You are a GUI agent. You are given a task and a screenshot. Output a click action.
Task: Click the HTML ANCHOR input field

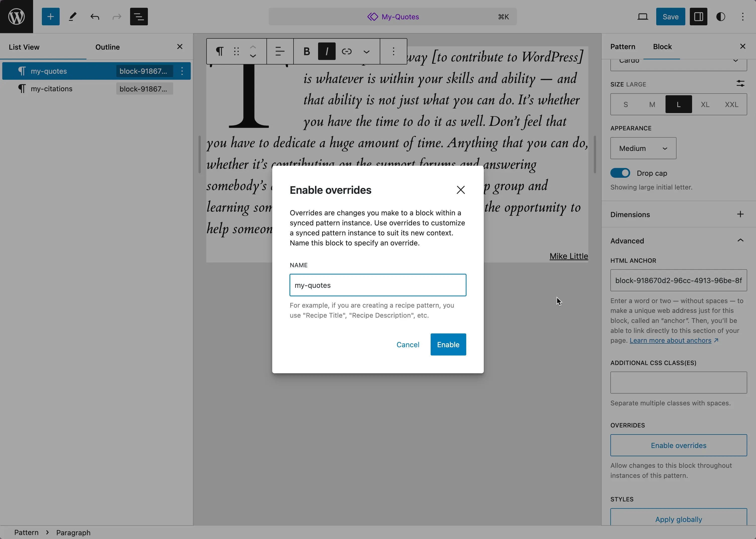pyautogui.click(x=678, y=281)
